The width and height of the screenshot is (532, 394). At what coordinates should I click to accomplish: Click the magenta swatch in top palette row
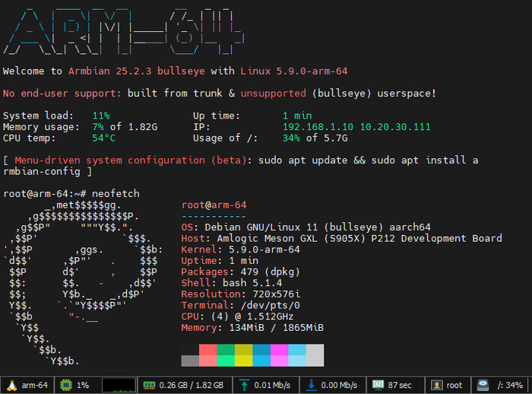point(279,350)
